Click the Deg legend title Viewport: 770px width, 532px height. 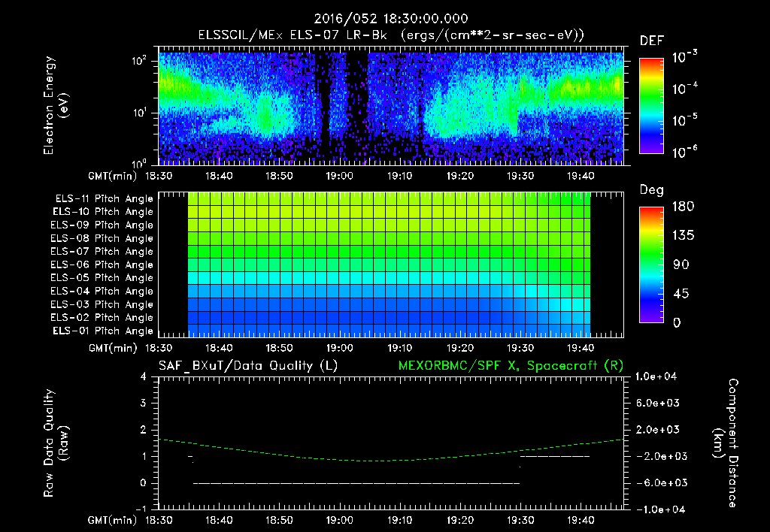point(651,190)
